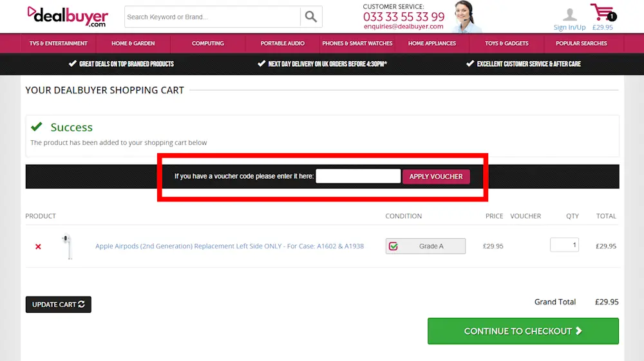This screenshot has height=361, width=644.
Task: Click Continue to Checkout button
Action: [x=523, y=331]
